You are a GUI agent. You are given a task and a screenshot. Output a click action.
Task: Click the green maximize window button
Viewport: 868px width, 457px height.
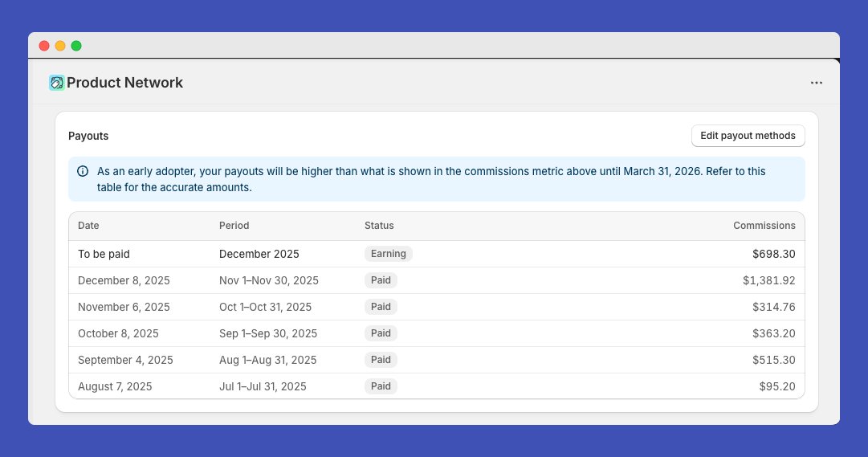(76, 46)
